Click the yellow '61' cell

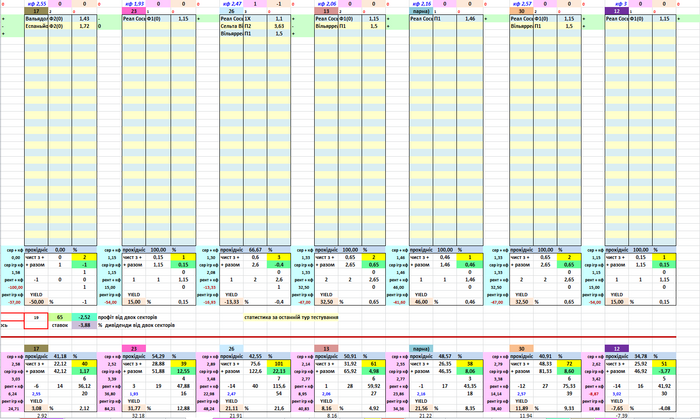(374, 364)
